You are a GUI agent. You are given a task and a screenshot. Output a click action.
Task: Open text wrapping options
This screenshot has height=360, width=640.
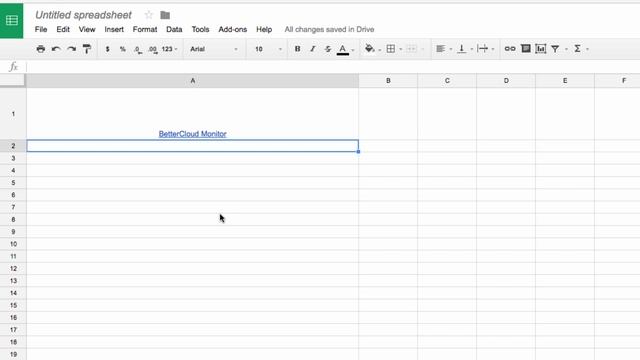482,49
